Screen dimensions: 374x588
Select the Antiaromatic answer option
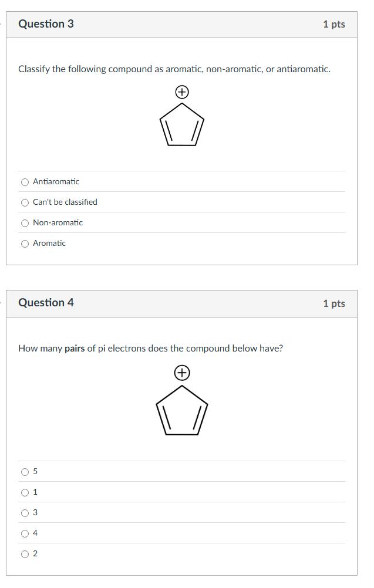click(x=25, y=182)
